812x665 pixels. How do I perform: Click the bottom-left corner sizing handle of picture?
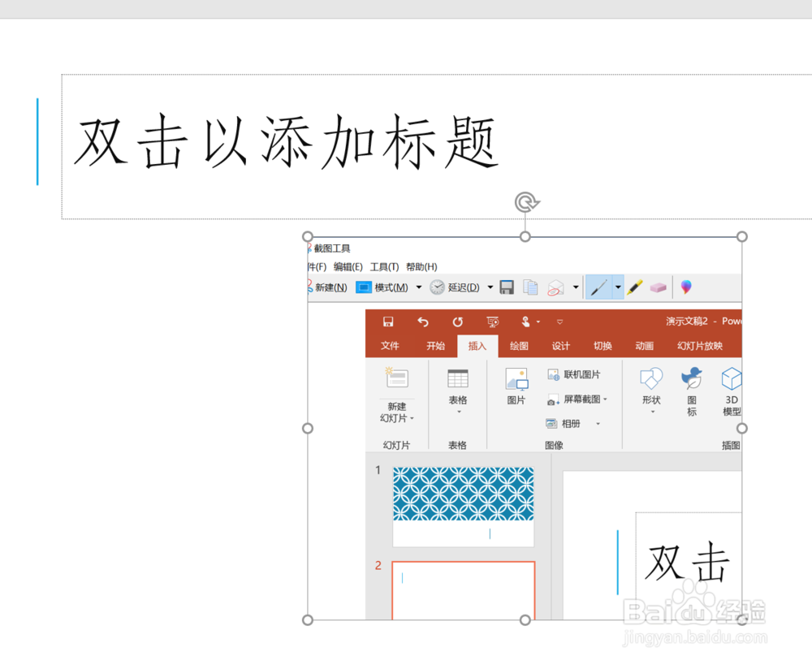pos(308,620)
